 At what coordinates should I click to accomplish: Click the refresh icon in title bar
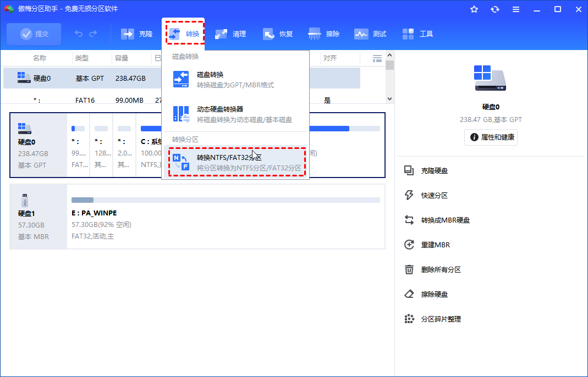[x=495, y=9]
